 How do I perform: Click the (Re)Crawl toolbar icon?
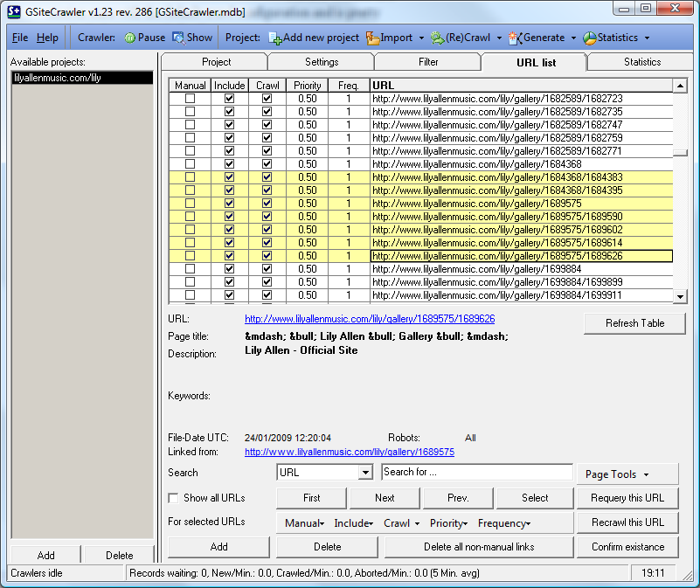[438, 38]
